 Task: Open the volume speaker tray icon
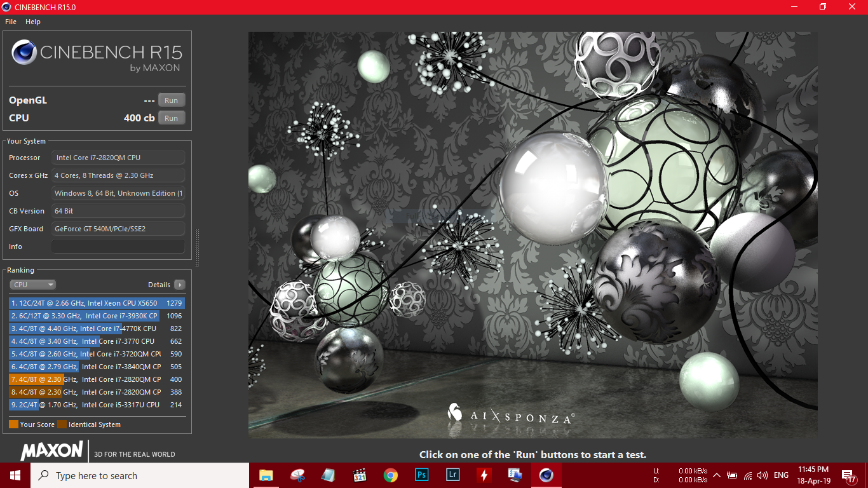click(x=763, y=475)
